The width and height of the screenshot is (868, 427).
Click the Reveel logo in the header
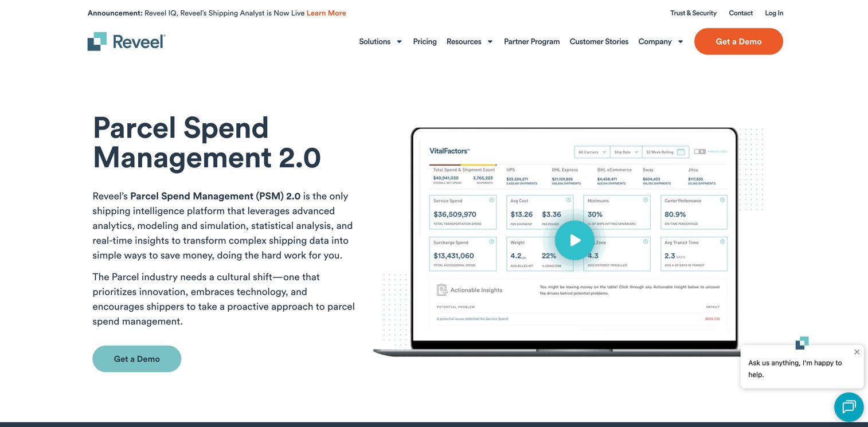click(x=126, y=41)
